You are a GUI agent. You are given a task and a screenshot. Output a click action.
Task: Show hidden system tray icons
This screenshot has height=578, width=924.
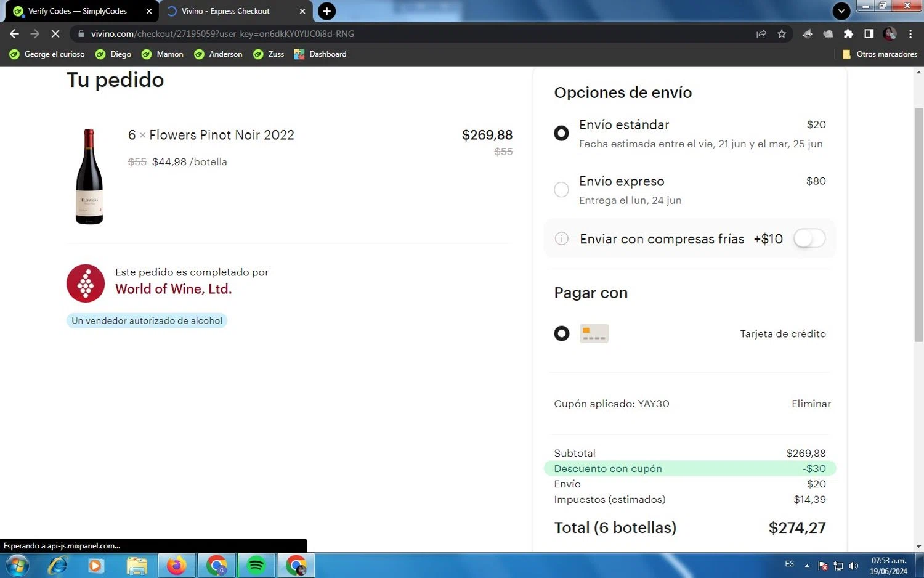[x=807, y=566]
